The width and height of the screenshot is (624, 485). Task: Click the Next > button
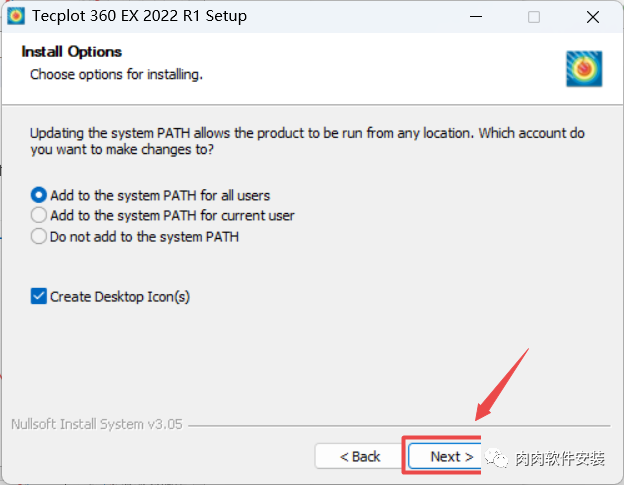(445, 456)
